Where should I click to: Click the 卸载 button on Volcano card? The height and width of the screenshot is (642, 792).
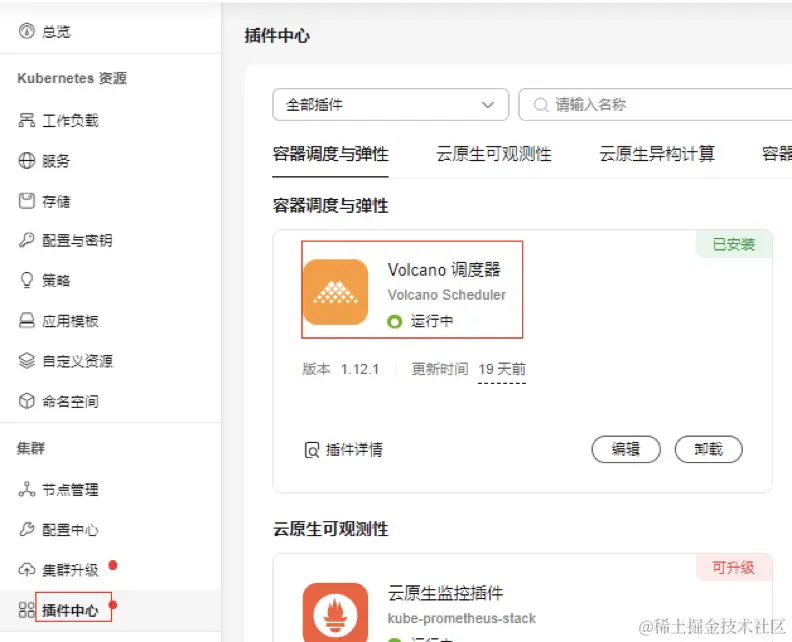coord(709,449)
